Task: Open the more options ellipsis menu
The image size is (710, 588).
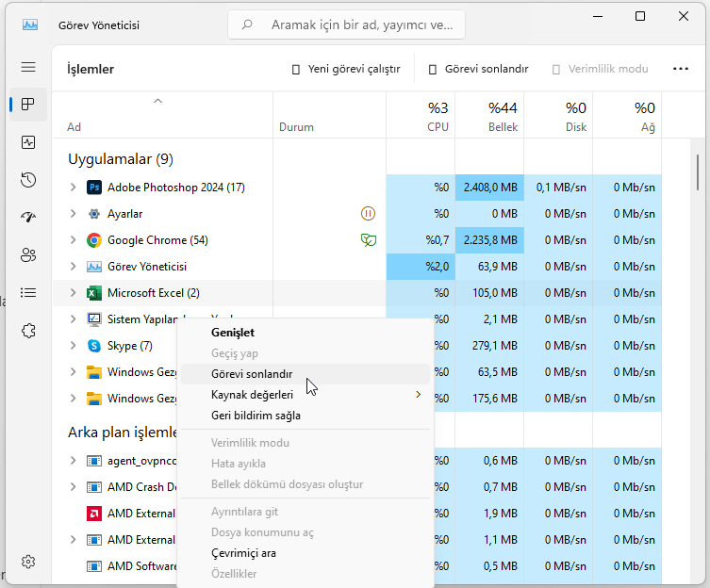Action: pyautogui.click(x=680, y=69)
